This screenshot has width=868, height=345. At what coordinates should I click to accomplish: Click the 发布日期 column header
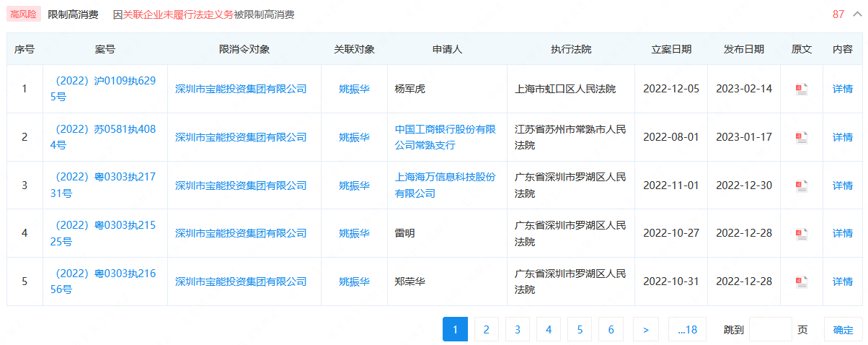pyautogui.click(x=744, y=49)
